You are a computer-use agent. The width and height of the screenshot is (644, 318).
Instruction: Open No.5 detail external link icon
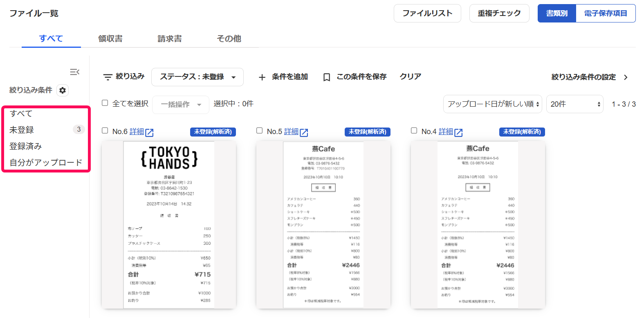(304, 132)
